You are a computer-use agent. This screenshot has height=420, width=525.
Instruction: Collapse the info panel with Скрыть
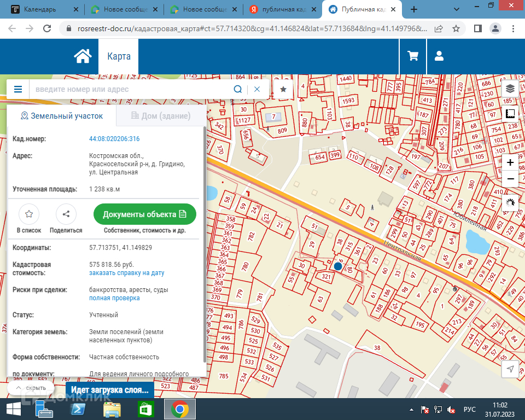click(x=31, y=388)
